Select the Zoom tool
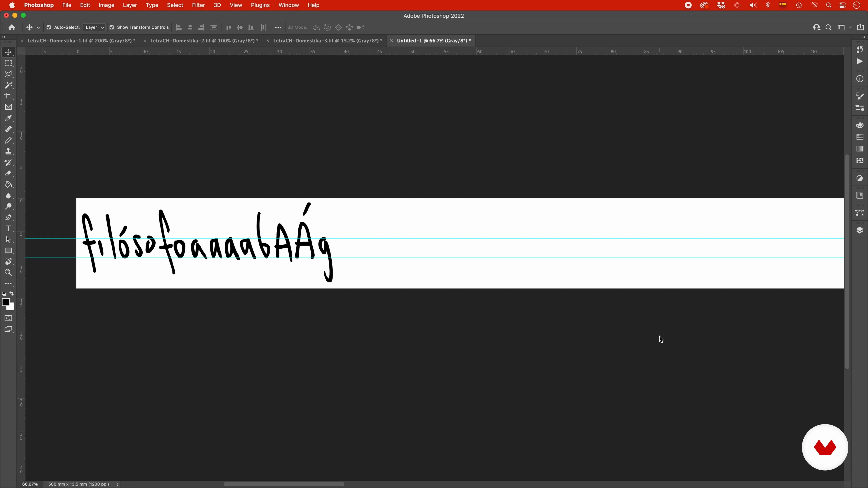 click(x=8, y=273)
